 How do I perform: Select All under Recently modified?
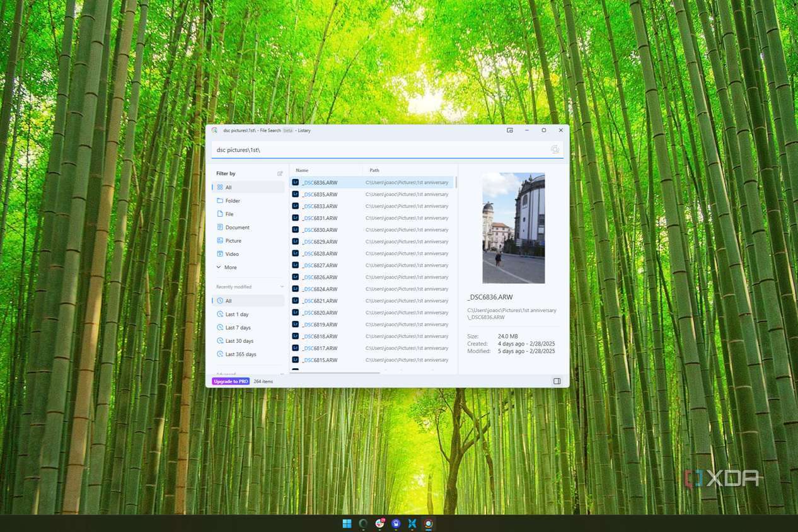tap(248, 301)
